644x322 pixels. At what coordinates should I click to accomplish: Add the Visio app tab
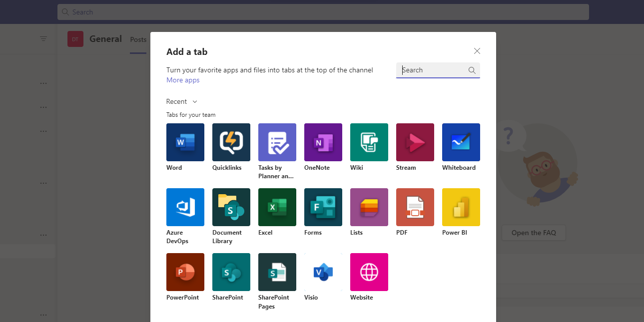pyautogui.click(x=323, y=272)
